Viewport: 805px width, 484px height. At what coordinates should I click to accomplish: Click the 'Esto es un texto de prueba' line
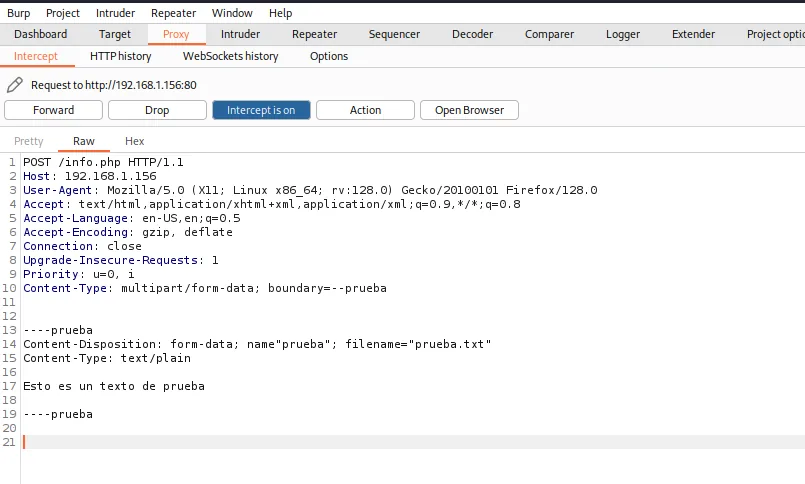[114, 386]
